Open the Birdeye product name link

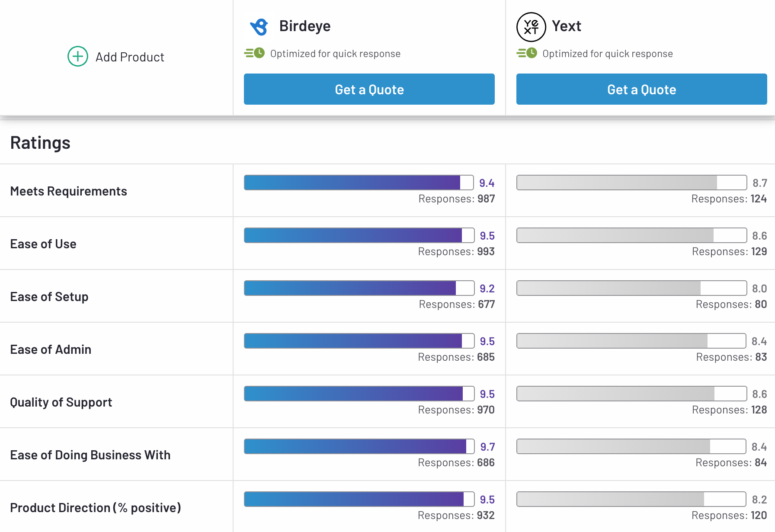(x=304, y=26)
